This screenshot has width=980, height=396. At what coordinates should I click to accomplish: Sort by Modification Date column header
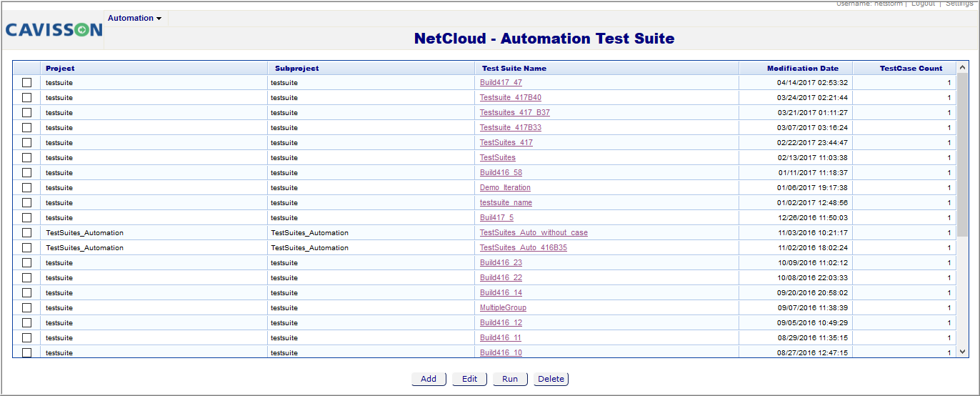pos(803,69)
